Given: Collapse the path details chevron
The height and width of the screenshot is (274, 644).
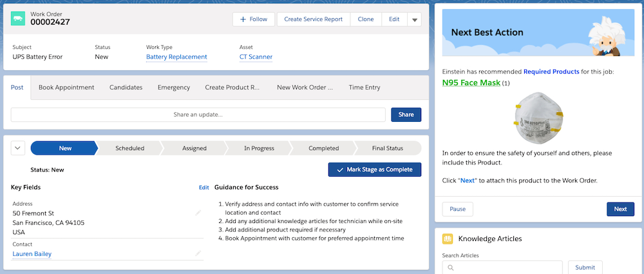Looking at the screenshot, I should click(18, 148).
